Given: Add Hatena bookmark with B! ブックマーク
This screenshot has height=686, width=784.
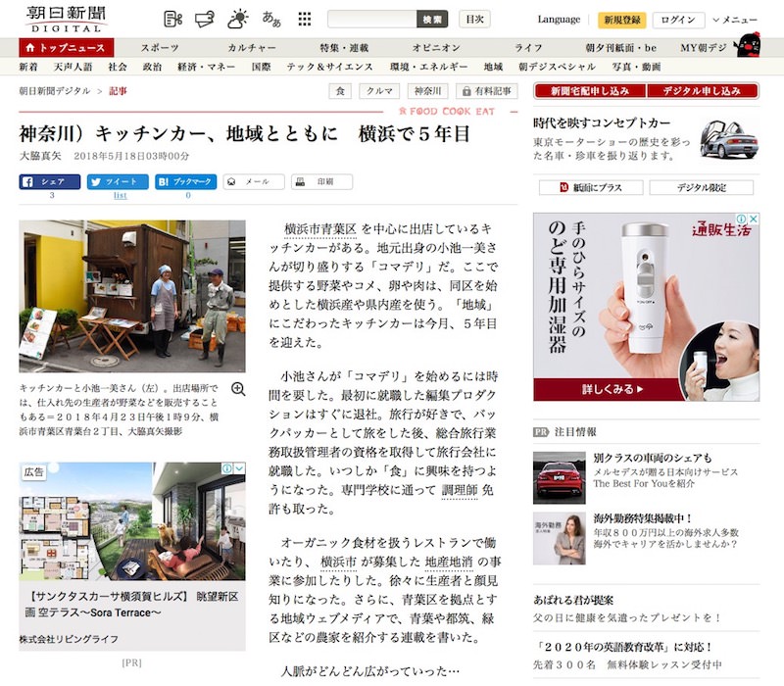Looking at the screenshot, I should (x=186, y=181).
